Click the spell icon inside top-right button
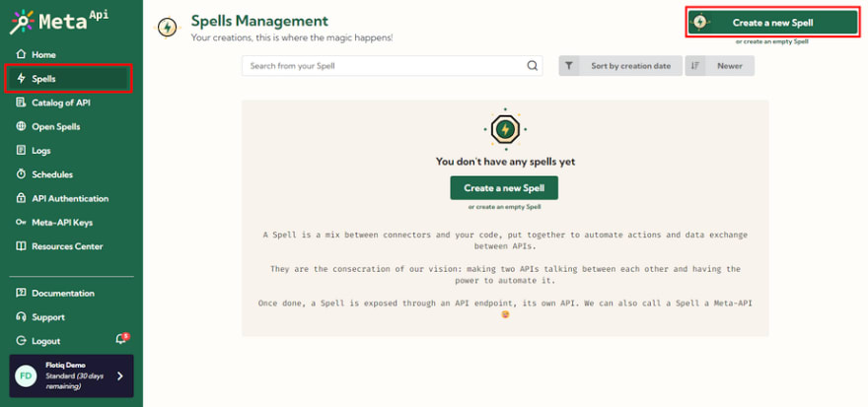The width and height of the screenshot is (868, 407). click(x=700, y=23)
